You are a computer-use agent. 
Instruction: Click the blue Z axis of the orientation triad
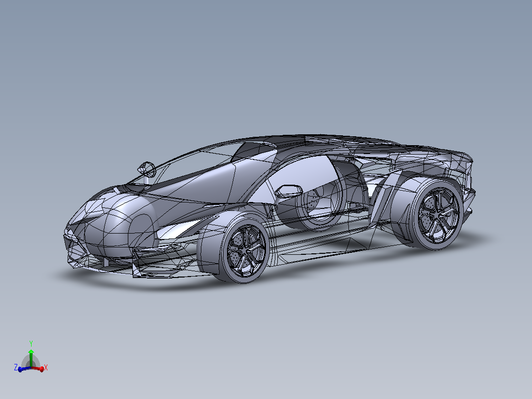coord(25,368)
